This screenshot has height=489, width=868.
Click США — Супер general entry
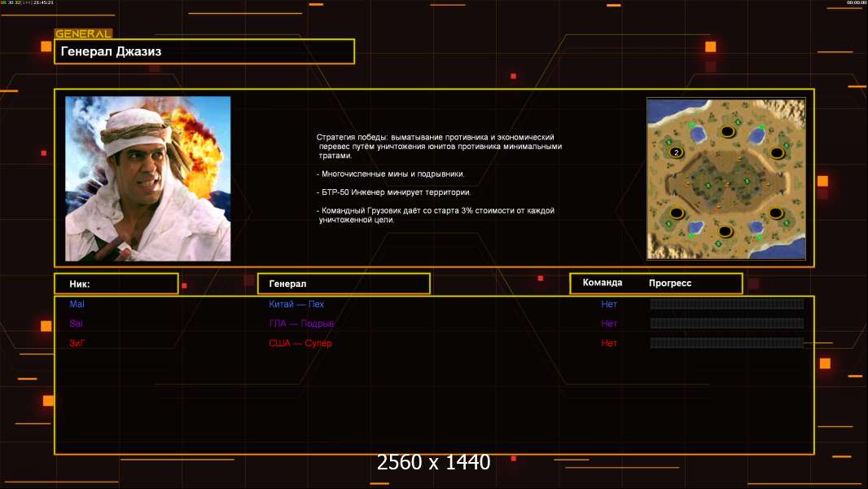(300, 343)
